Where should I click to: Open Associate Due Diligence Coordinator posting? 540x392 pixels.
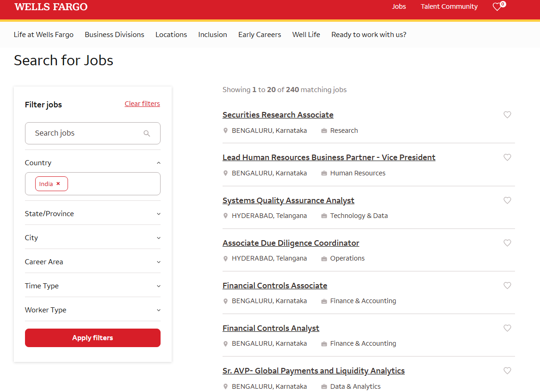(x=291, y=243)
